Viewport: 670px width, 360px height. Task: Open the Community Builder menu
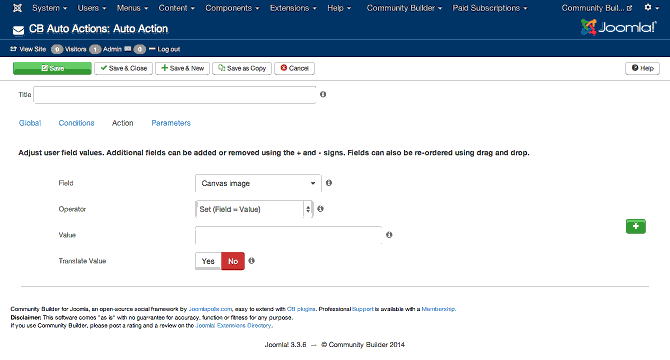point(404,8)
